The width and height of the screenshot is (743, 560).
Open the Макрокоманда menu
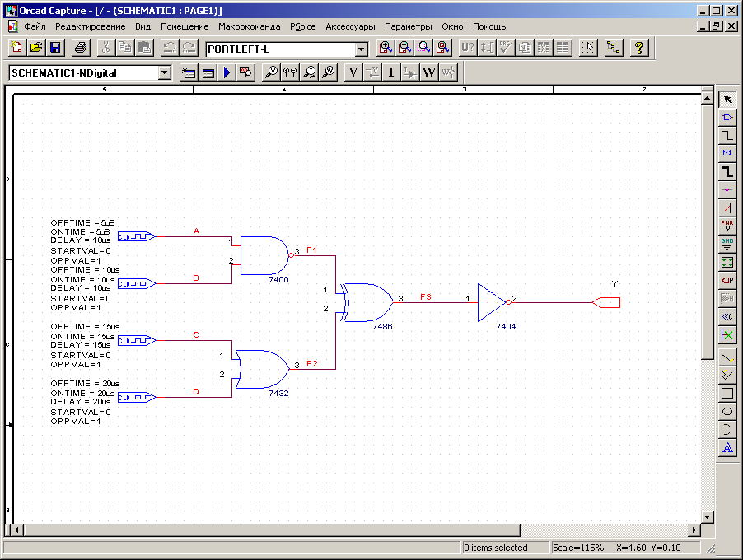point(250,26)
